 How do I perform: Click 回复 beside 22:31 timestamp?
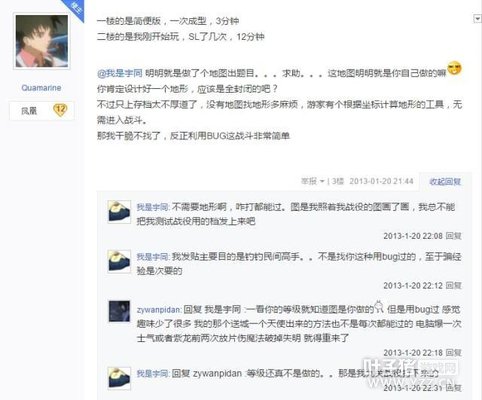coord(454,388)
